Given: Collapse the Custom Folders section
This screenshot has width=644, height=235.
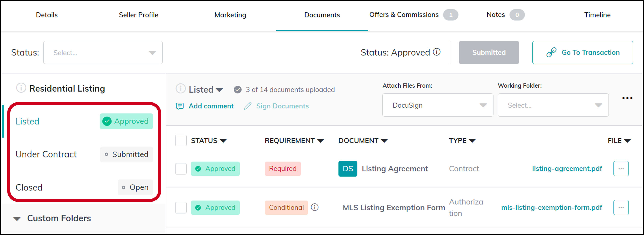Looking at the screenshot, I should tap(17, 218).
